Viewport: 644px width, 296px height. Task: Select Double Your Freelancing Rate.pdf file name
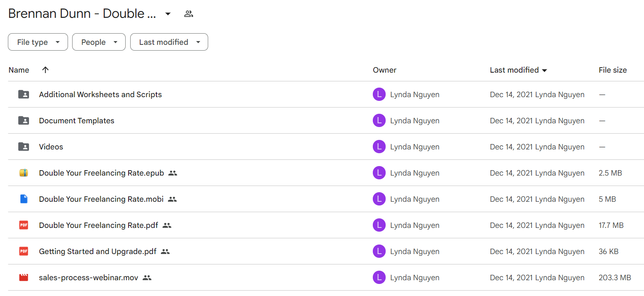pos(99,225)
